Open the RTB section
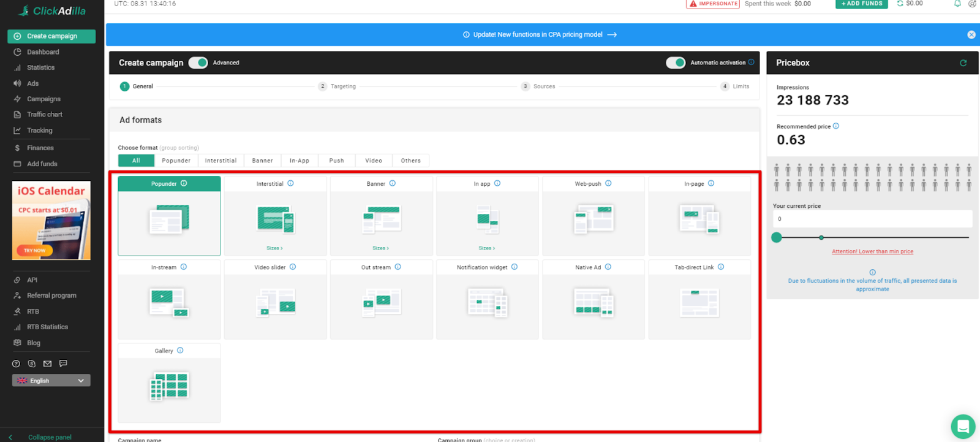This screenshot has height=442, width=980. click(x=32, y=311)
